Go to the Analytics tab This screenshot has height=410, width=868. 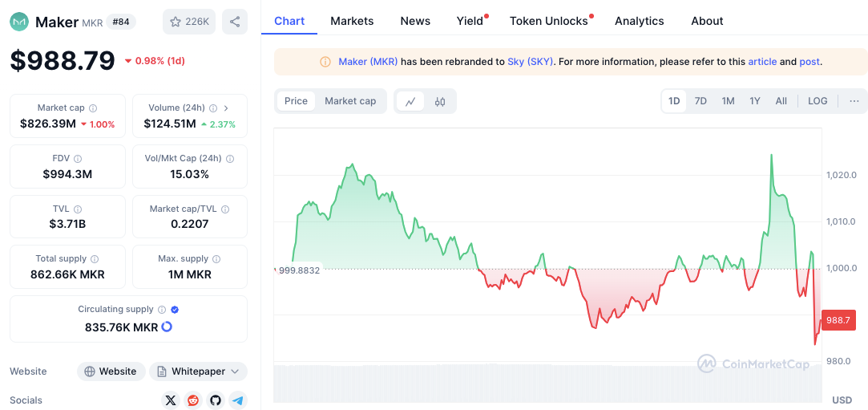tap(640, 21)
